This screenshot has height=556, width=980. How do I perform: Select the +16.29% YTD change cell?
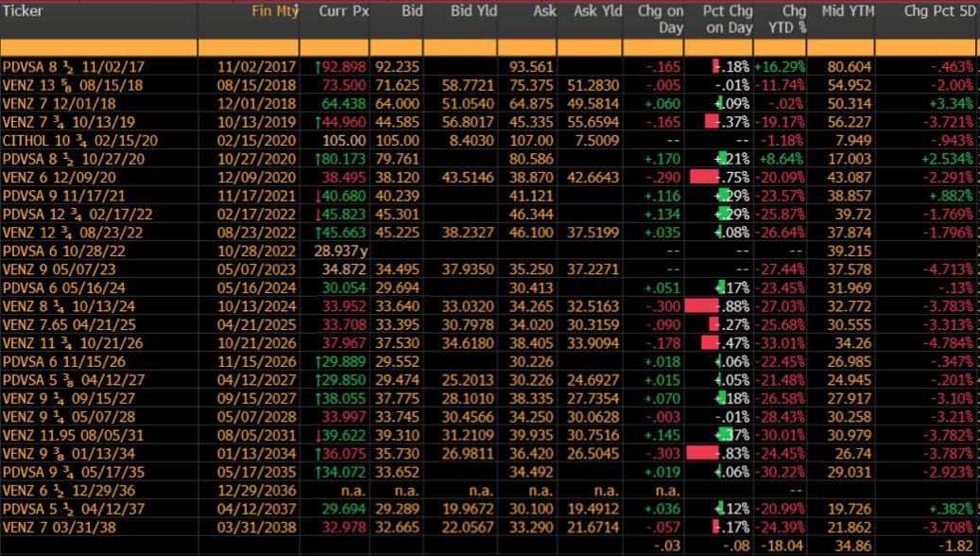(780, 67)
